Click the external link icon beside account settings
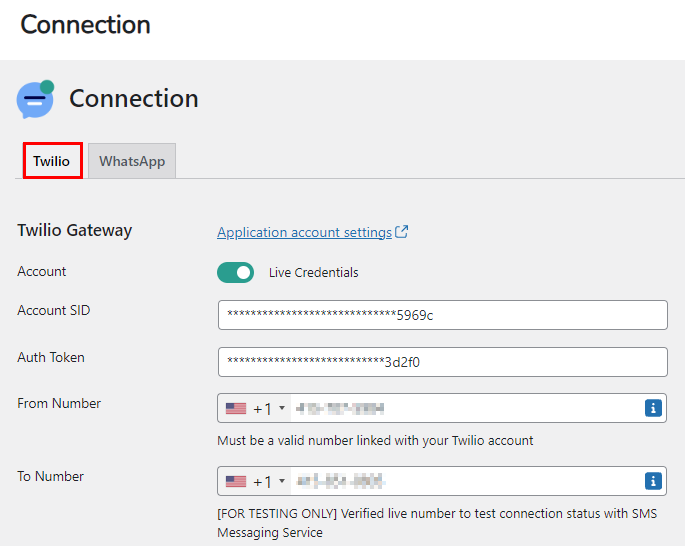 tap(401, 232)
